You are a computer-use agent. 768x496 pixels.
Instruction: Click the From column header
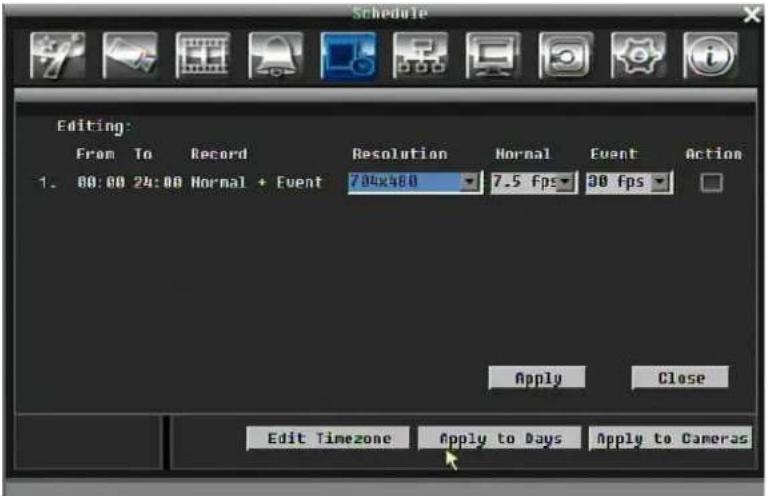pos(96,154)
